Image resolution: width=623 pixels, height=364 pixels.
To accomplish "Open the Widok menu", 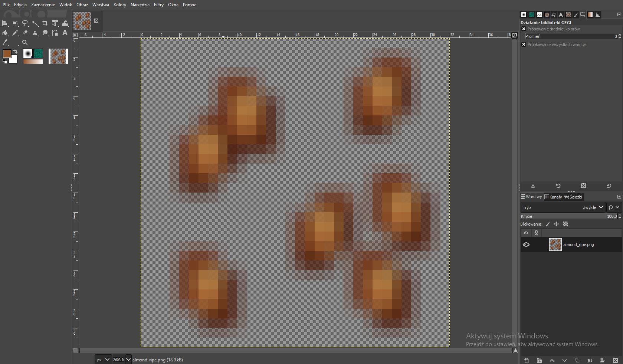I will [66, 5].
